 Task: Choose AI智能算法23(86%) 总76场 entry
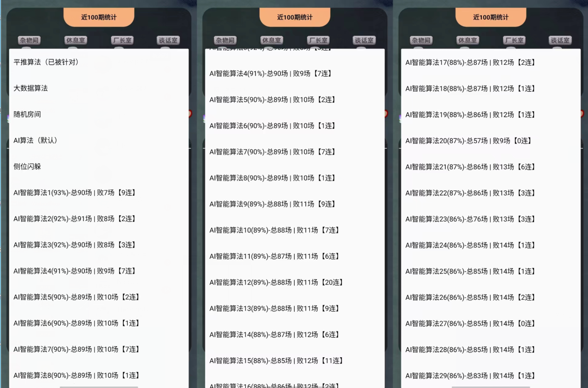coord(470,219)
